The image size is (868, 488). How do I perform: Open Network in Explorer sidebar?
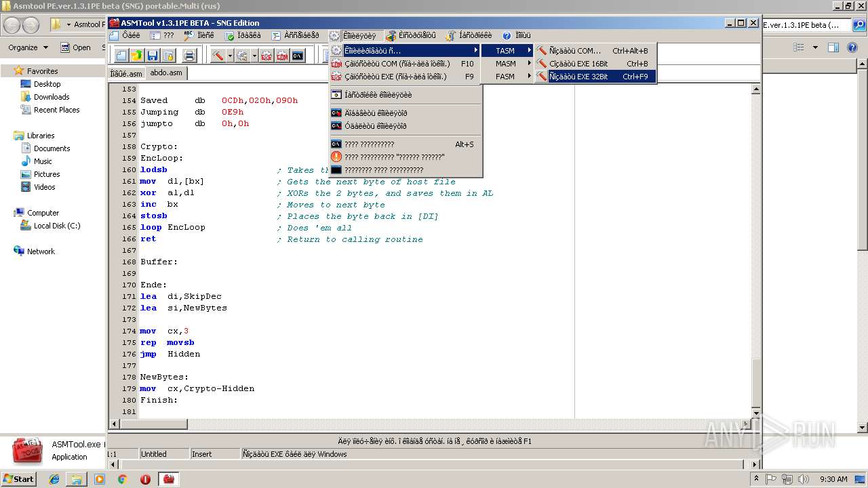(x=41, y=251)
